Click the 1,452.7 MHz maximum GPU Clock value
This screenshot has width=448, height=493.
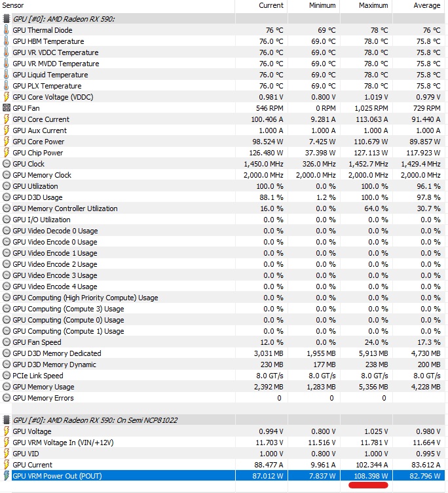pos(368,164)
